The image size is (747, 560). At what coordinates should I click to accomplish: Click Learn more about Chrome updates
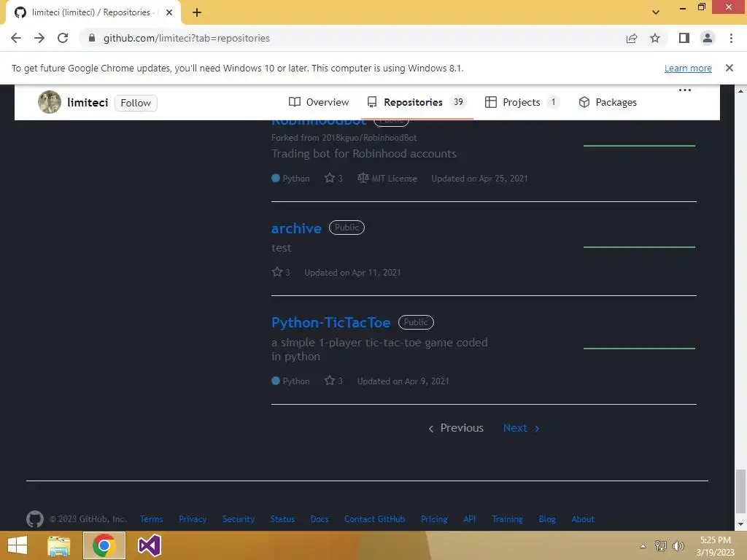tap(688, 68)
